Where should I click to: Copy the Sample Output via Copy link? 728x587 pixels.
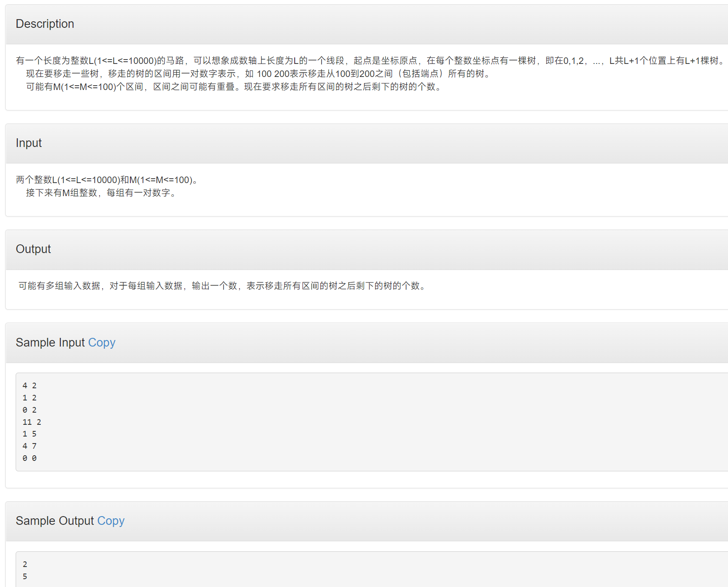pos(111,521)
